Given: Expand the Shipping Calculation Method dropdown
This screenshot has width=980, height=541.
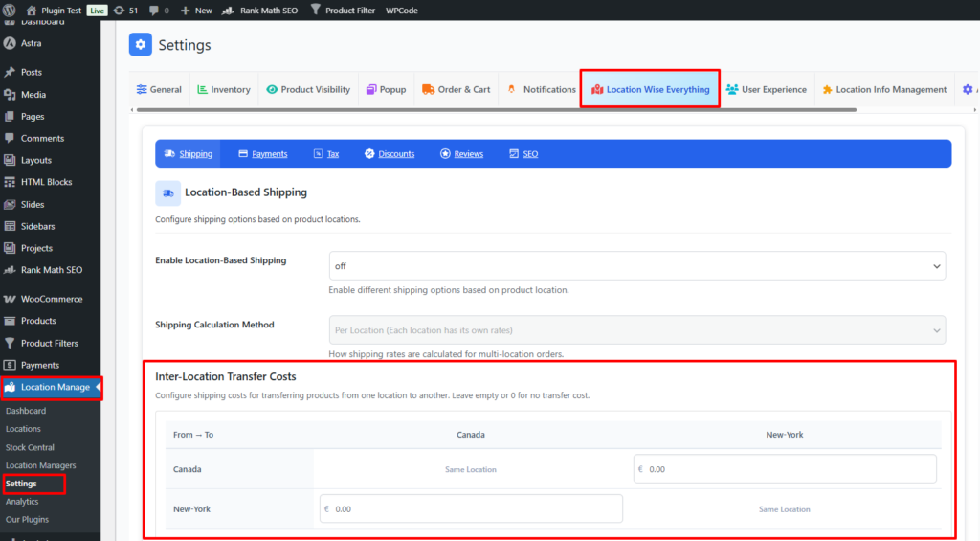Looking at the screenshot, I should tap(636, 330).
